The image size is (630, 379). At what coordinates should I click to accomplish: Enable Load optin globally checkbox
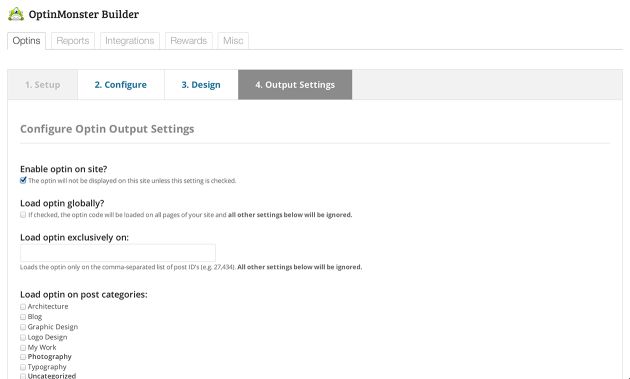(23, 215)
